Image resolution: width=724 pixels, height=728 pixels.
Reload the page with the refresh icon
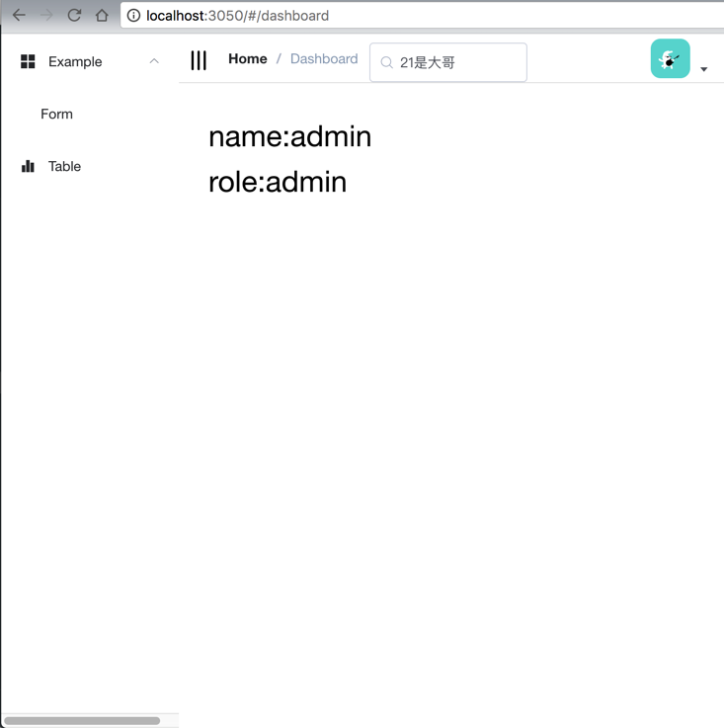74,16
